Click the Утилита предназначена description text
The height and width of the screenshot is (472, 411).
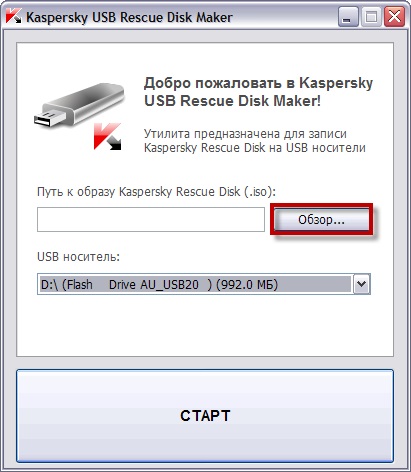[x=255, y=141]
